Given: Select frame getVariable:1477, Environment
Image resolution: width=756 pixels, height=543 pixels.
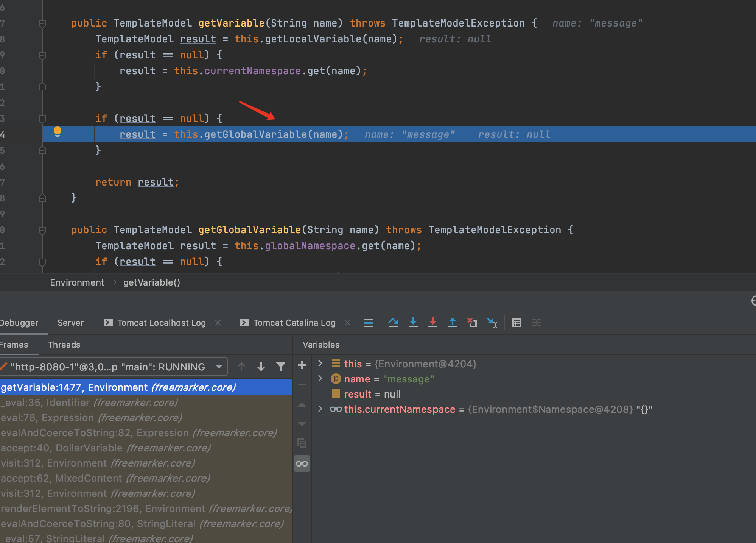Looking at the screenshot, I should tap(146, 387).
